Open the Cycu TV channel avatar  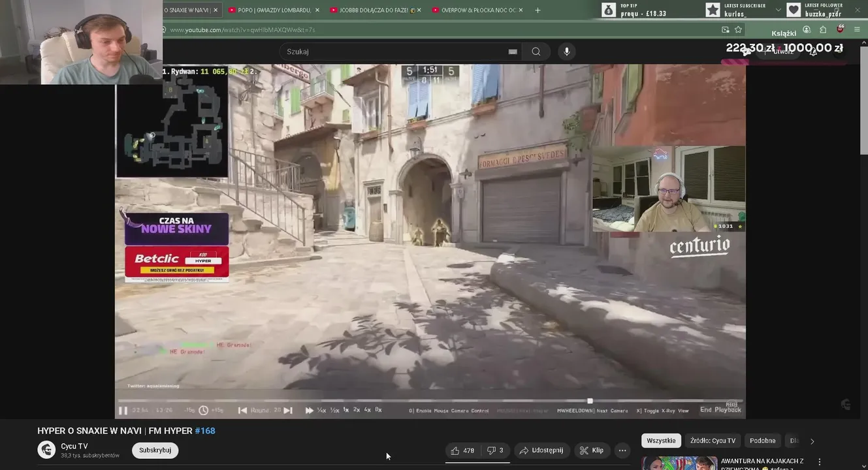[x=46, y=450]
